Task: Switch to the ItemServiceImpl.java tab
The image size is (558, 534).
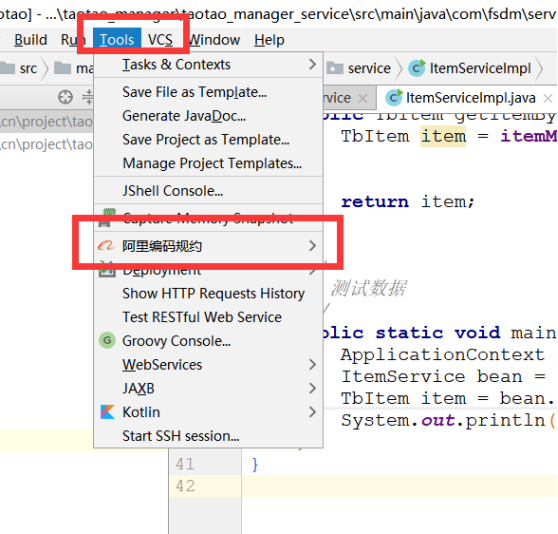Action: click(x=470, y=98)
